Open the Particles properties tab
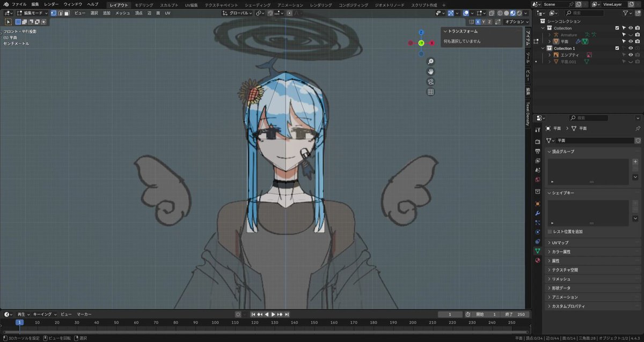The height and width of the screenshot is (342, 644). click(x=537, y=222)
